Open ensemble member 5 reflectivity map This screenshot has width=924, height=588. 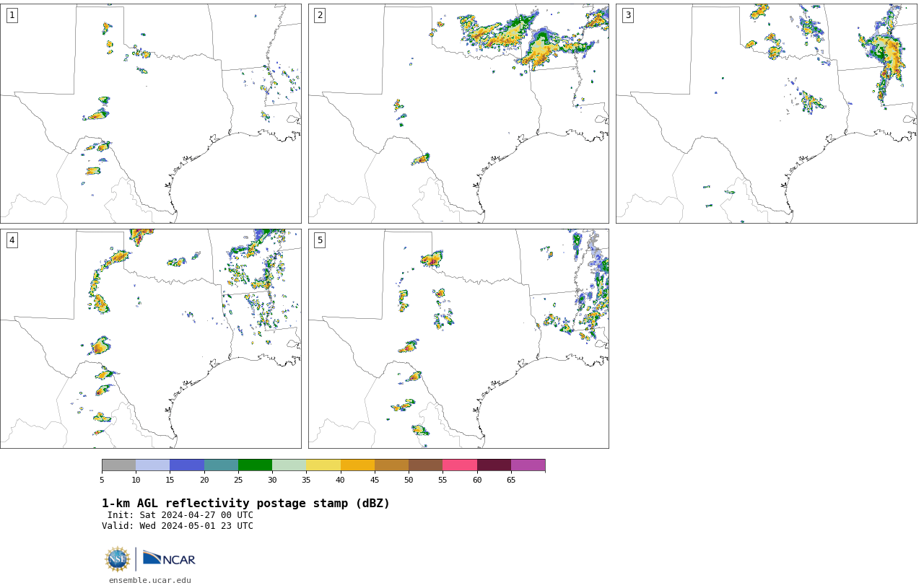[x=458, y=338]
